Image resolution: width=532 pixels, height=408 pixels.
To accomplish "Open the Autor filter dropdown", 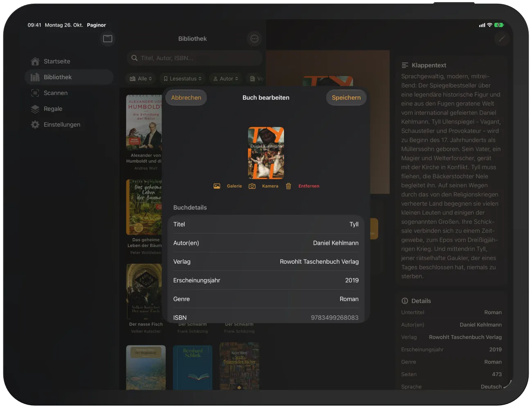I will [226, 78].
